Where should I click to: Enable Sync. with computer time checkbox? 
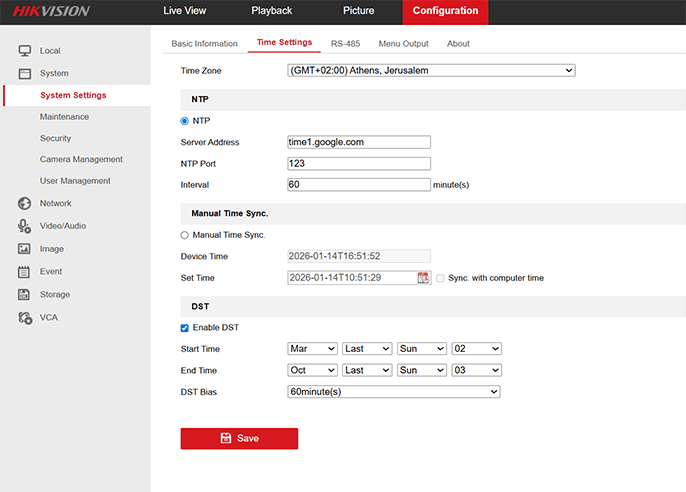pos(440,278)
